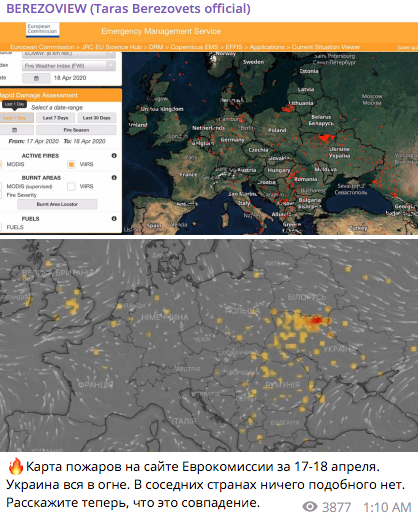418x513 pixels.
Task: Click the large red fire cluster in northern Ukraine
Action: (x=326, y=137)
